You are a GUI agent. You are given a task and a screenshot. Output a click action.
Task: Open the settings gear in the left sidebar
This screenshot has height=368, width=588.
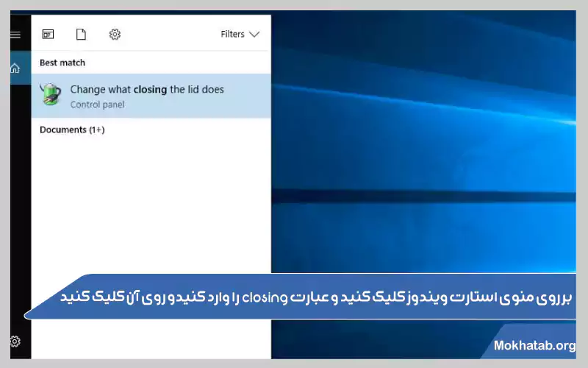15,342
